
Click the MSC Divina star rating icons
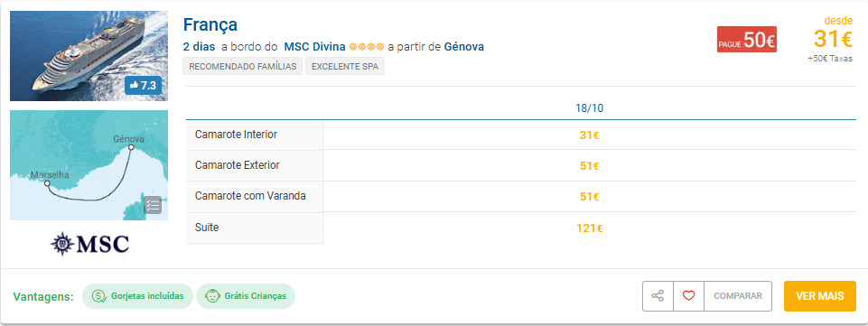(x=367, y=47)
